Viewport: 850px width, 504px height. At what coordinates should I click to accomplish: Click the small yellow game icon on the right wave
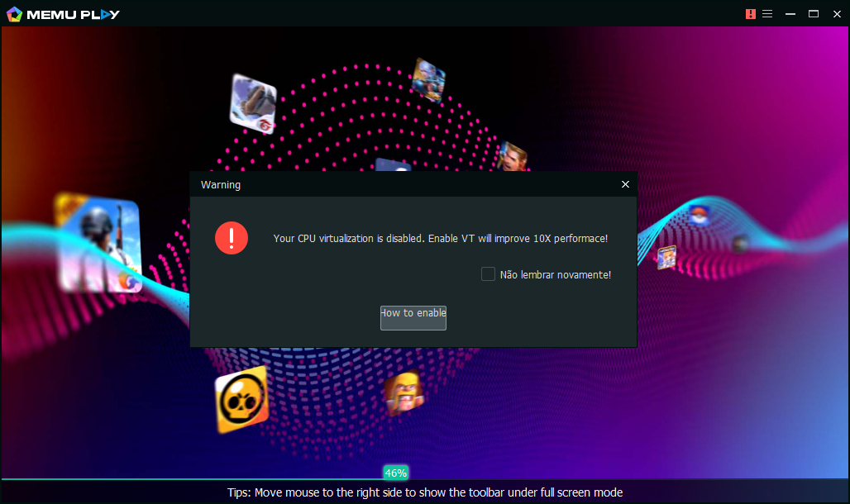pyautogui.click(x=666, y=257)
